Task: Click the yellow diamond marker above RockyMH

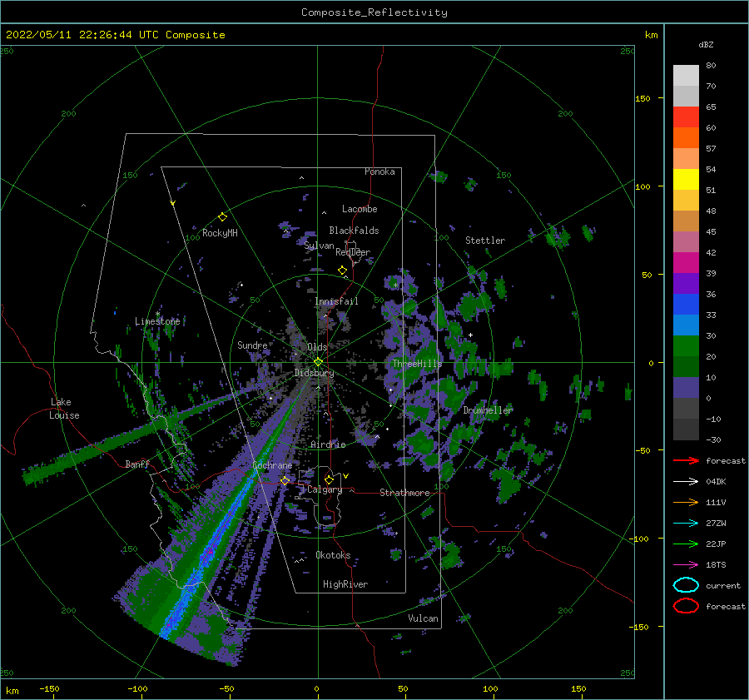Action: point(222,217)
